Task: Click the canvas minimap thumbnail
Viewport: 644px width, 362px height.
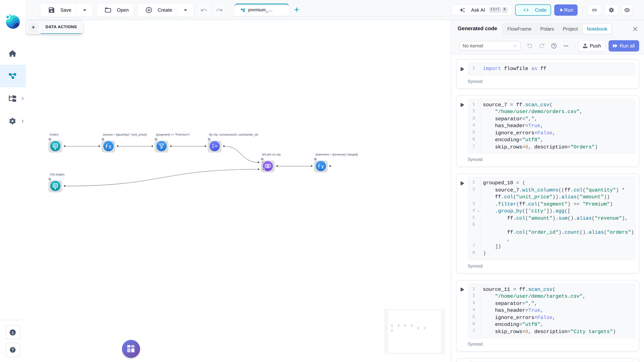Action: pos(415,331)
